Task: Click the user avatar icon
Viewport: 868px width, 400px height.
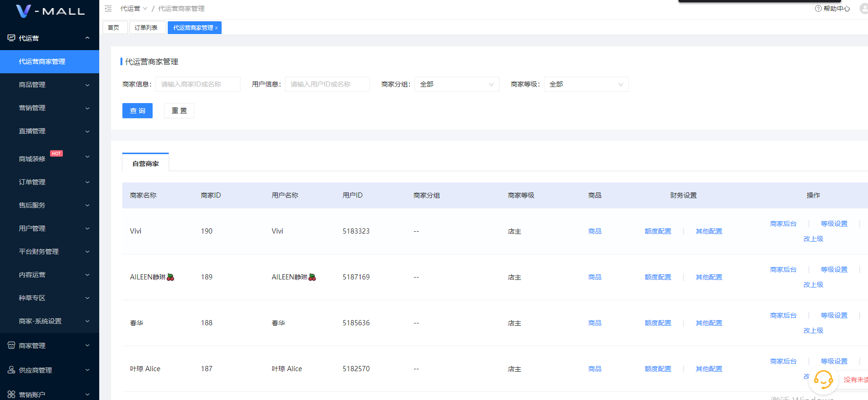Action: click(864, 9)
